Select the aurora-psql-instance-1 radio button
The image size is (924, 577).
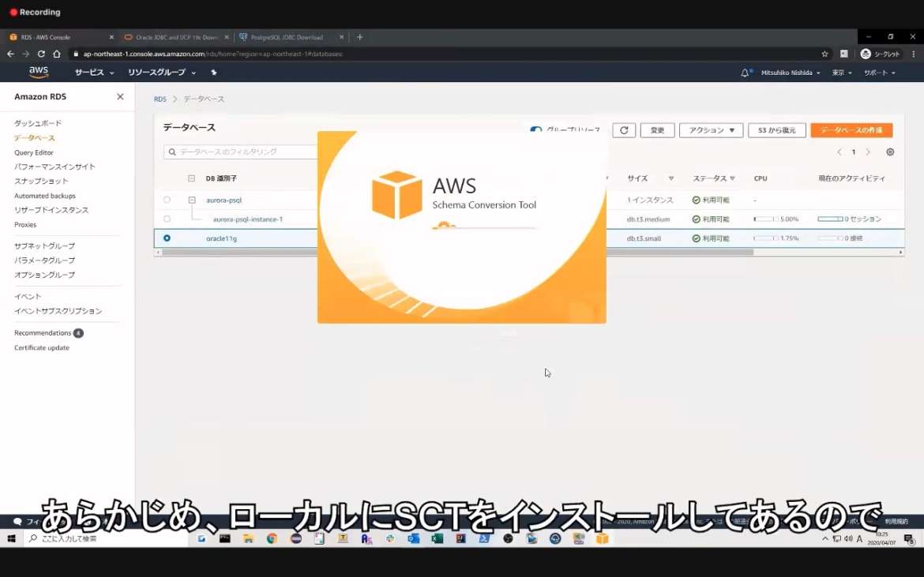pos(167,219)
